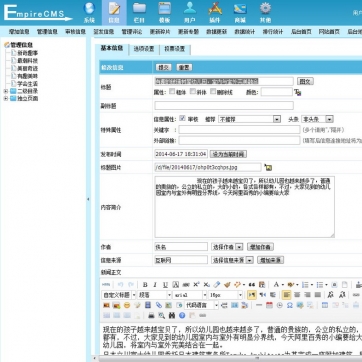This screenshot has height=362, width=362.
Task: Open the 栏目 (Column) folder icon
Action: (x=139, y=12)
